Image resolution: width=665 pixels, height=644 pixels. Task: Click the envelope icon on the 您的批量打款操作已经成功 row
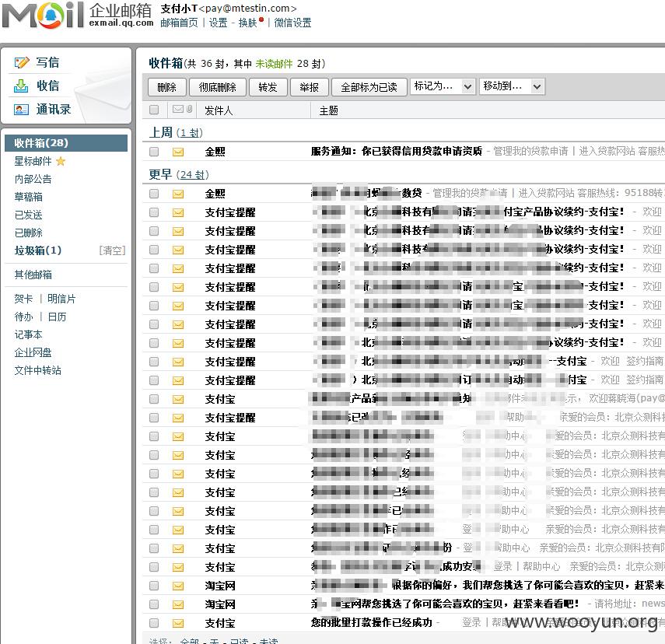pos(178,623)
